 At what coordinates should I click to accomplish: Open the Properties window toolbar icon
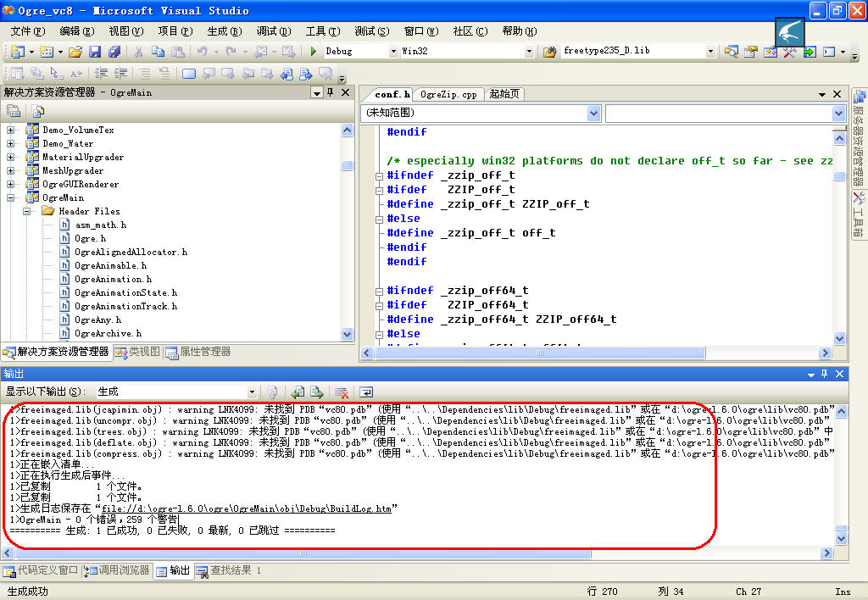[x=751, y=52]
